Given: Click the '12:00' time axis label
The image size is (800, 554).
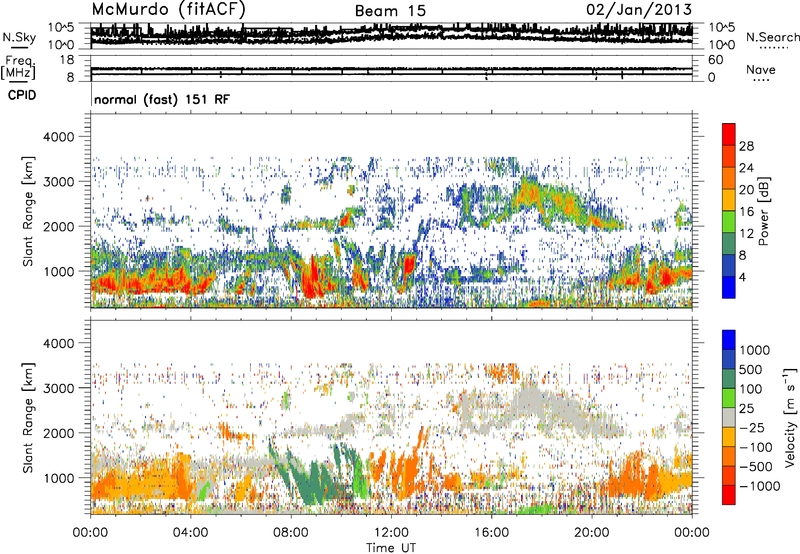Looking at the screenshot, I should coord(391,533).
